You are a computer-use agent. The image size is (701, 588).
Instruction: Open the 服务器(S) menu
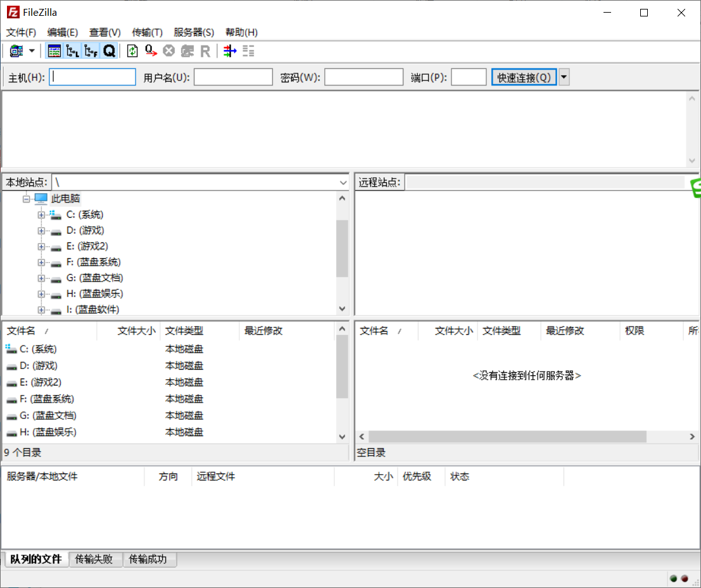pyautogui.click(x=194, y=32)
